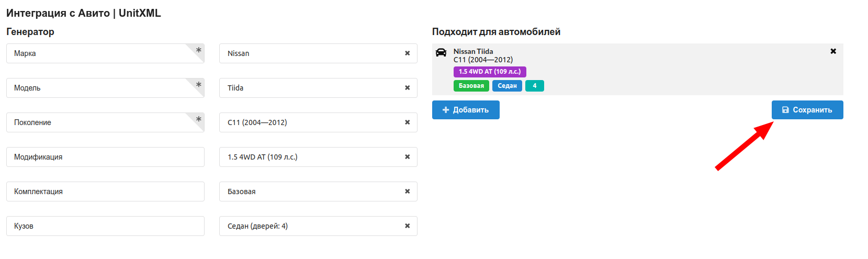The image size is (868, 259).
Task: Clear the Седан (дверей: 4) body selection
Action: coord(407,226)
